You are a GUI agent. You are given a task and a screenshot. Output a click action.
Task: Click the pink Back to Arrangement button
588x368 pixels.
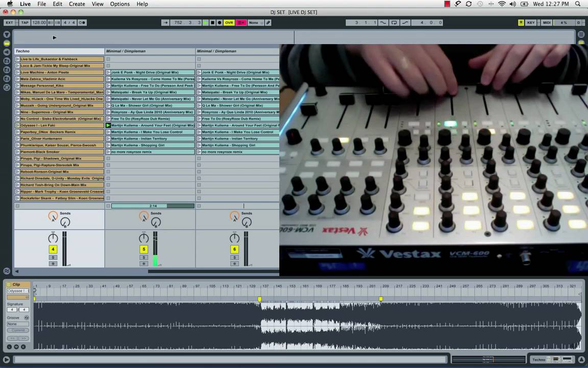pos(241,22)
